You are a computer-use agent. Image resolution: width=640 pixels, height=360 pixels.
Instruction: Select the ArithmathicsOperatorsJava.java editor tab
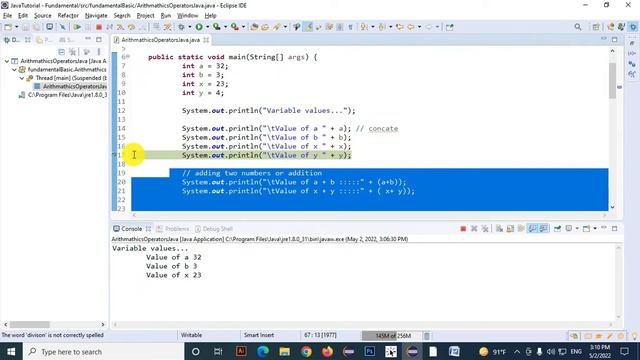point(160,40)
